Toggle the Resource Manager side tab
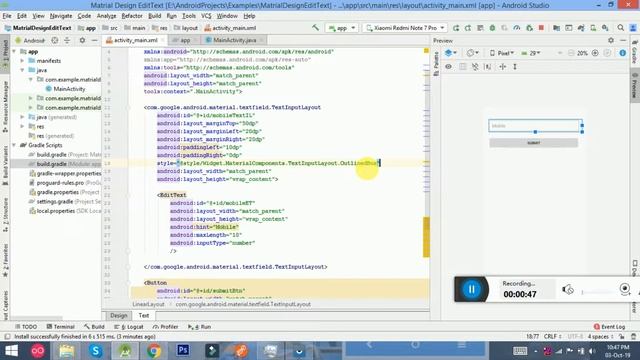Viewport: 640px width, 360px height. pyautogui.click(x=5, y=107)
